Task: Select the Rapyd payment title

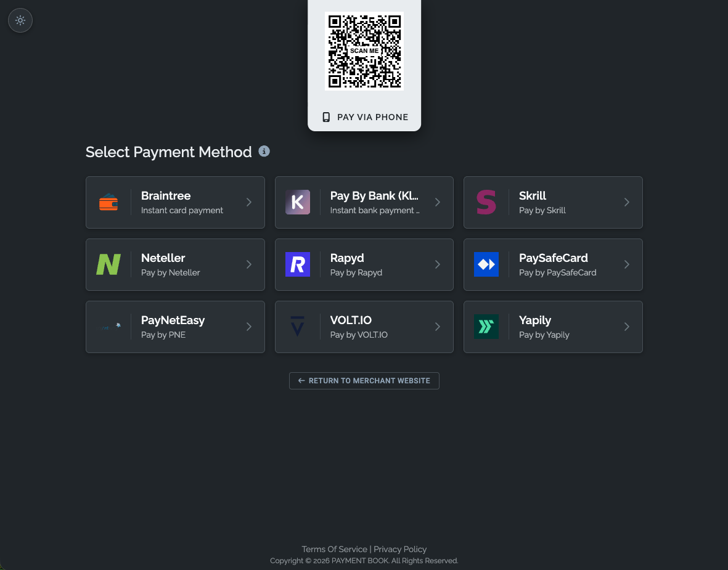Action: tap(347, 258)
